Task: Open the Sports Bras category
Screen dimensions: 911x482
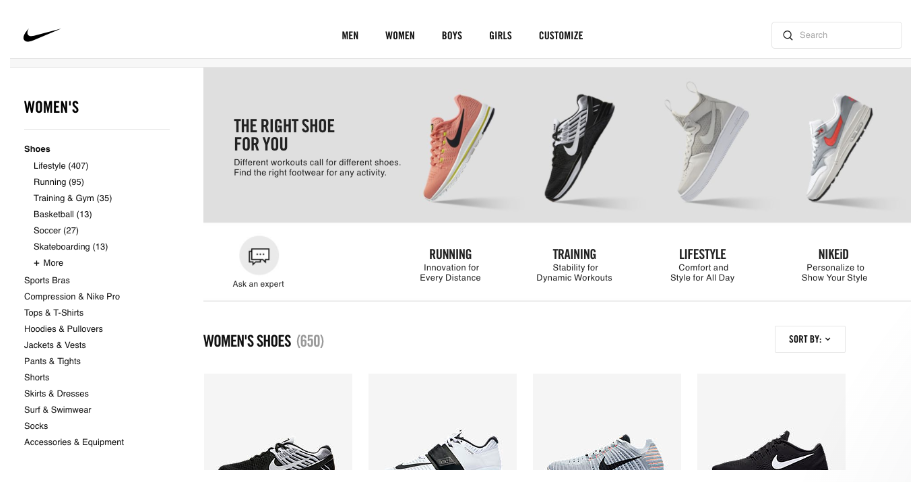Action: pos(47,280)
